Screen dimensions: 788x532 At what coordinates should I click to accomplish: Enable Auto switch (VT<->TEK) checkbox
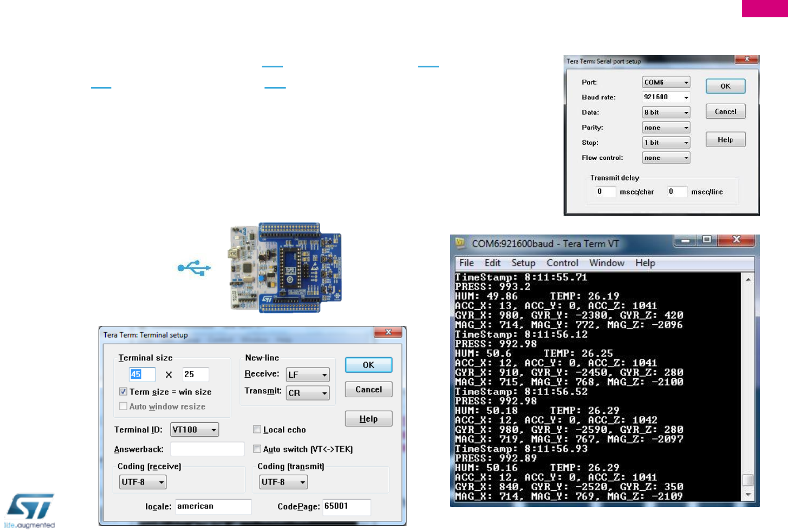click(257, 449)
